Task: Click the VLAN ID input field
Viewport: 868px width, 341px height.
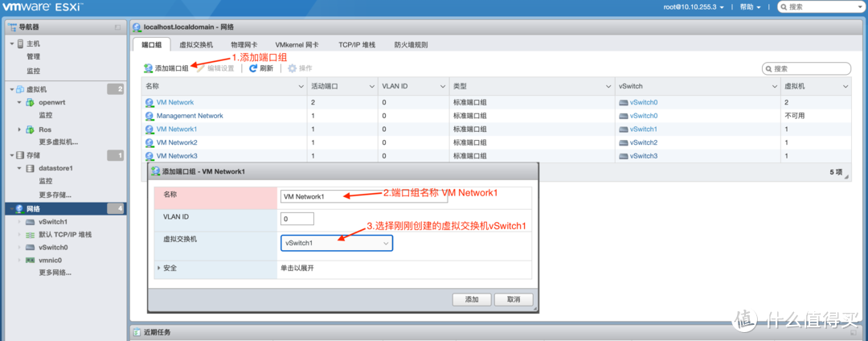Action: coord(297,219)
